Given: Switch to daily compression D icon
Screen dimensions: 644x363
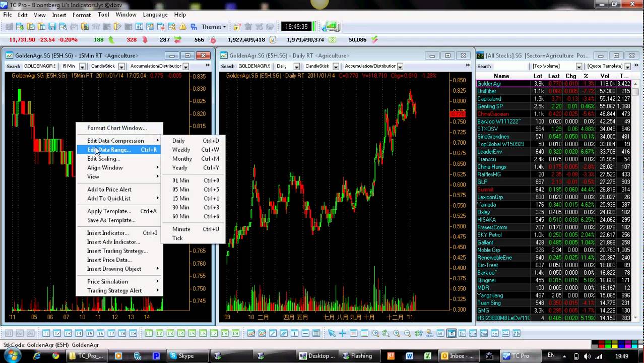Looking at the screenshot, I should 452,333.
